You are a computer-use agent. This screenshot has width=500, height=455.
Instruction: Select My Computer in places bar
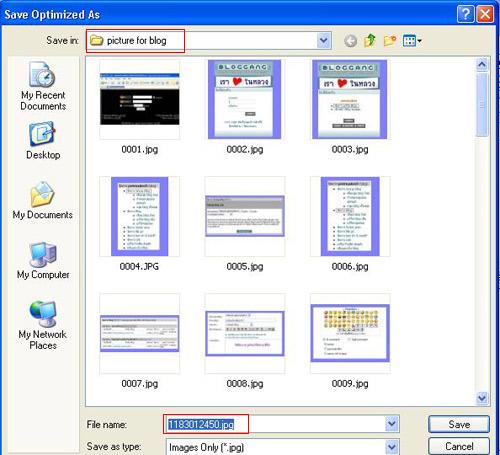43,261
